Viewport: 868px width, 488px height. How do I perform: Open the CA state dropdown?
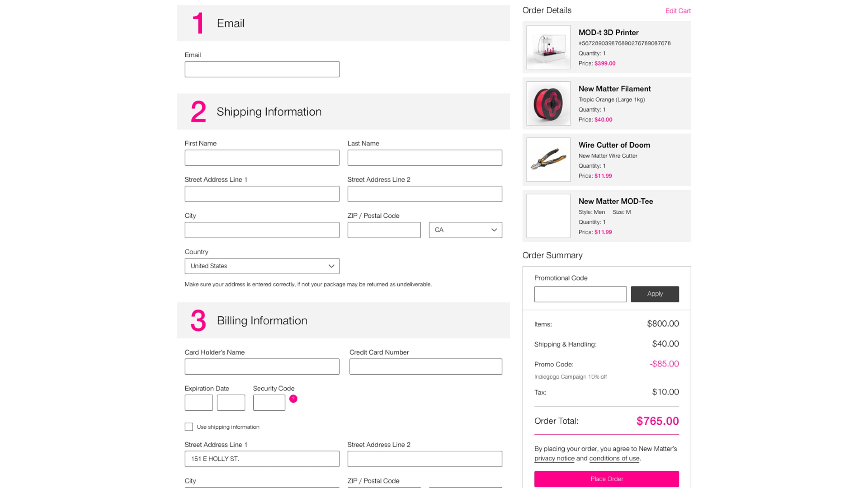(x=465, y=230)
